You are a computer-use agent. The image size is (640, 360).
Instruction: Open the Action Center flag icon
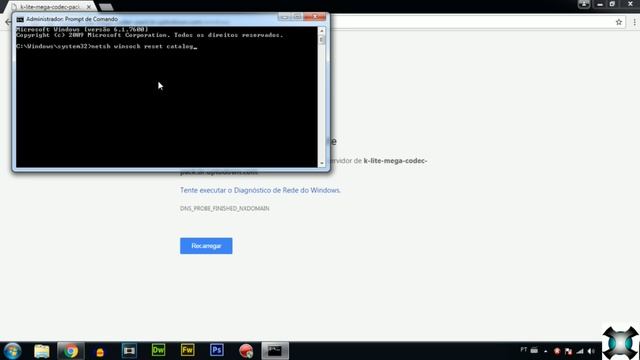[x=569, y=351]
